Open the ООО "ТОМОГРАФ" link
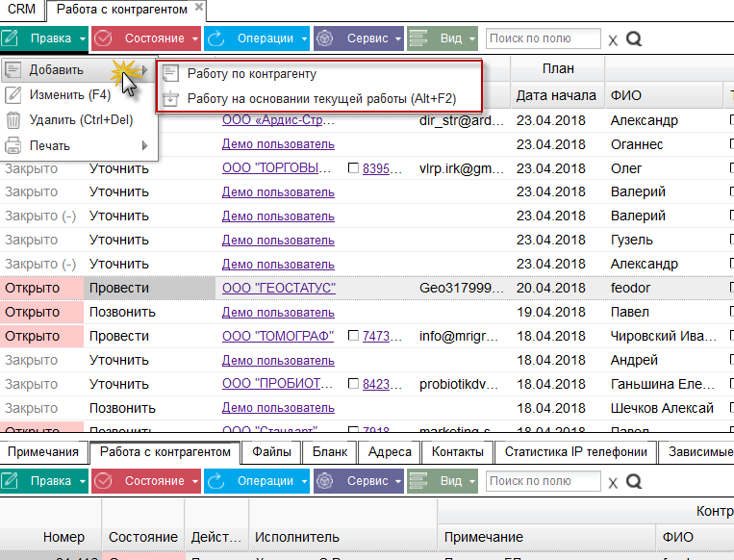Viewport: 734px width, 560px height. coord(278,336)
